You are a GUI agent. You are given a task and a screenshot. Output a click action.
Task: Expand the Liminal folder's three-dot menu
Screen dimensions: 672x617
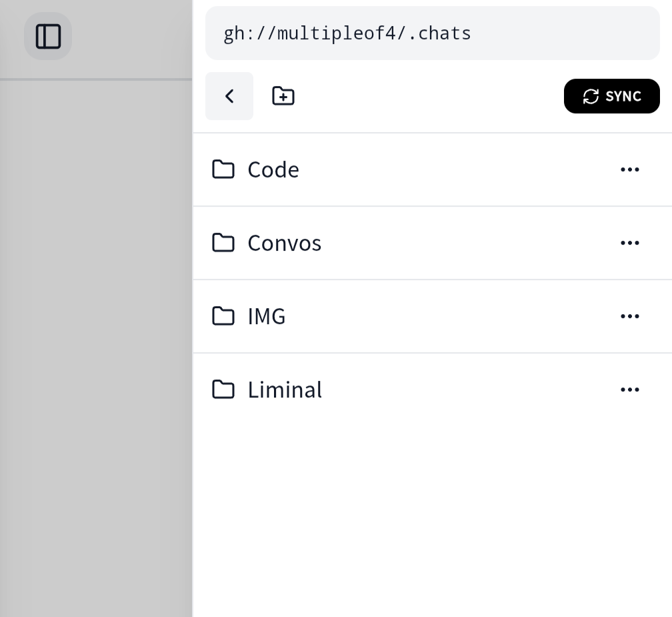coord(630,390)
